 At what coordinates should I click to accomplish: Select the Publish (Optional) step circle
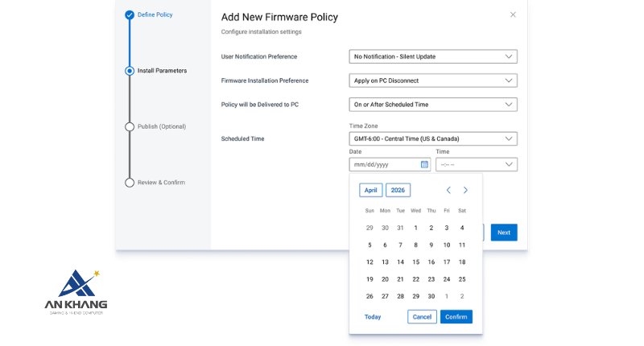point(130,127)
